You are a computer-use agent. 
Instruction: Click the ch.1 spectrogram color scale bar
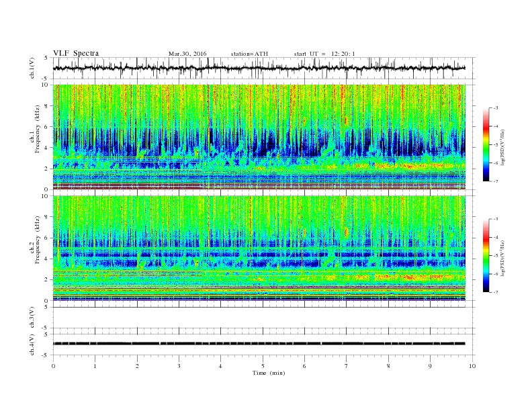pyautogui.click(x=486, y=144)
